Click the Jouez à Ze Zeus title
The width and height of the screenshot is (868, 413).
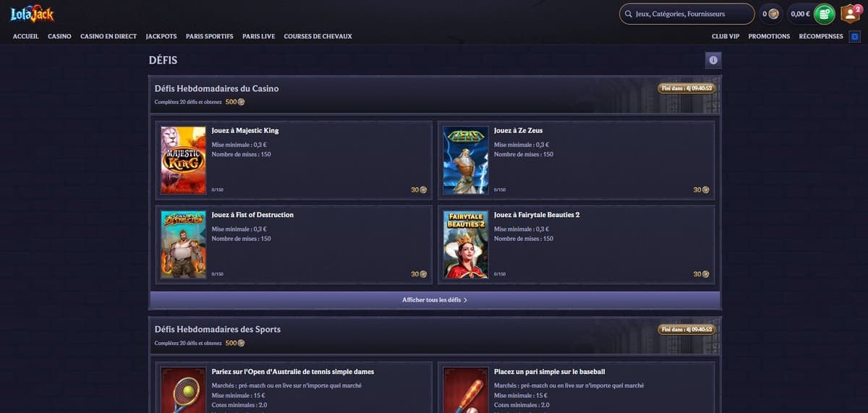point(519,131)
